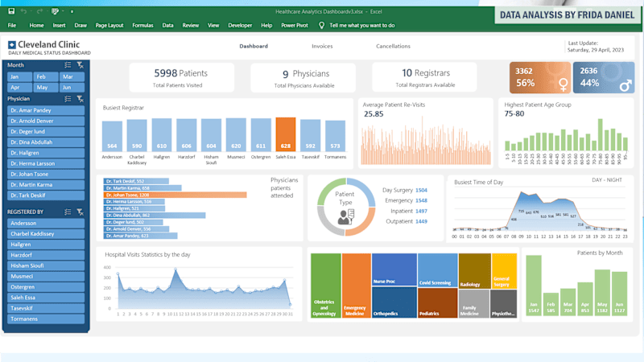644x362 pixels.
Task: Toggle multi-select on Month slicer
Action: pos(68,65)
